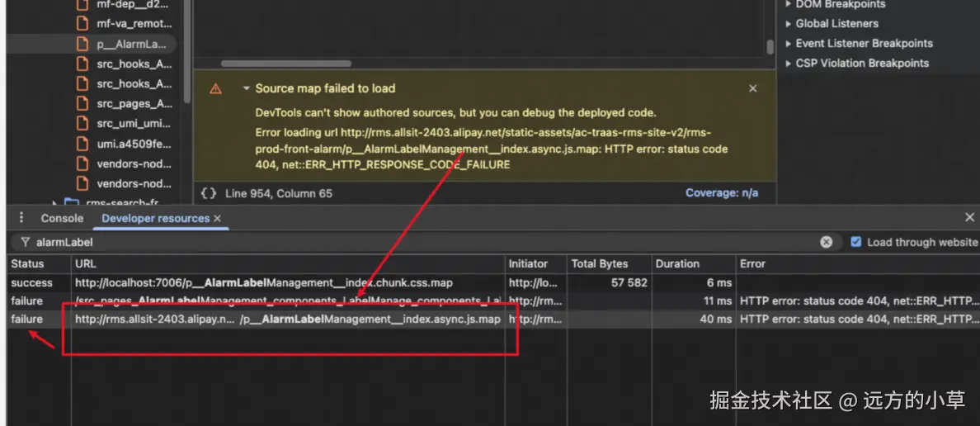This screenshot has width=980, height=426.
Task: Expand the Global Listeners section
Action: [x=789, y=24]
